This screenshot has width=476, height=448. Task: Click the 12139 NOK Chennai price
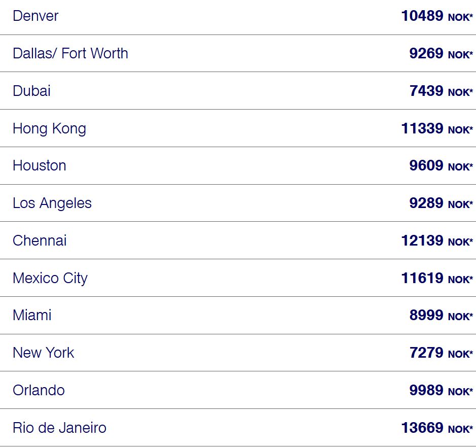point(437,240)
